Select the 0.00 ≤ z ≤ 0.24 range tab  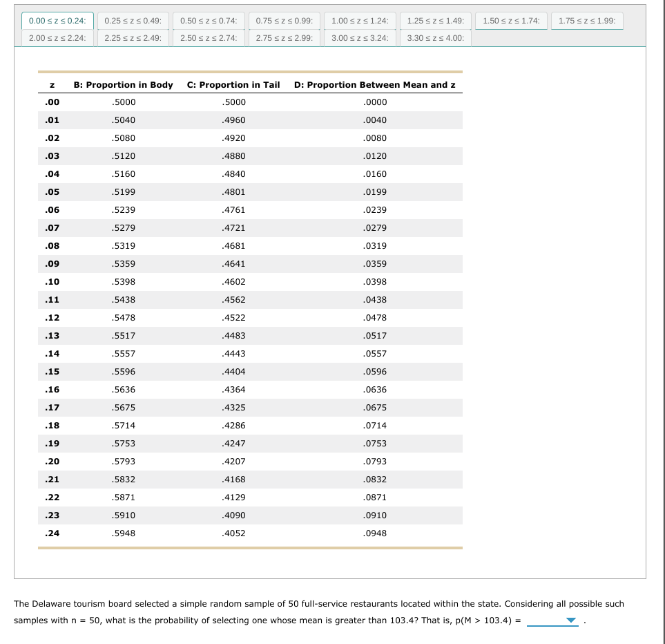coord(57,21)
